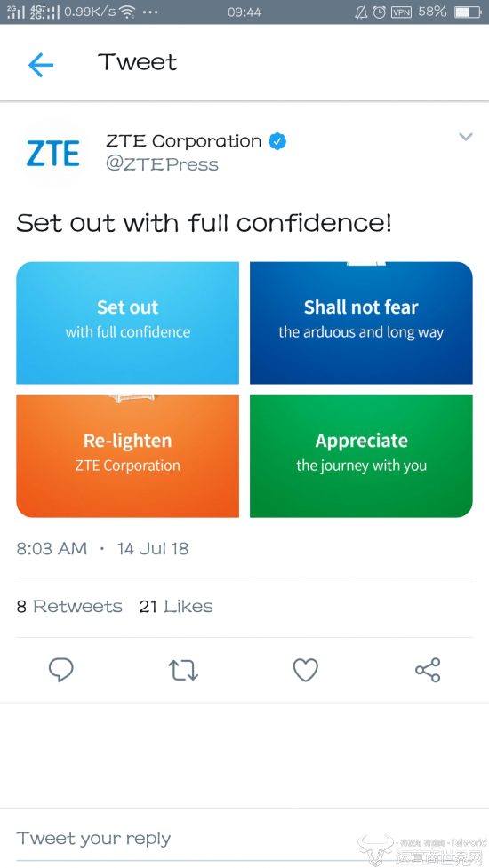Open the orange 'Re-lighten' image
Screen dimensions: 489x868
pos(127,456)
